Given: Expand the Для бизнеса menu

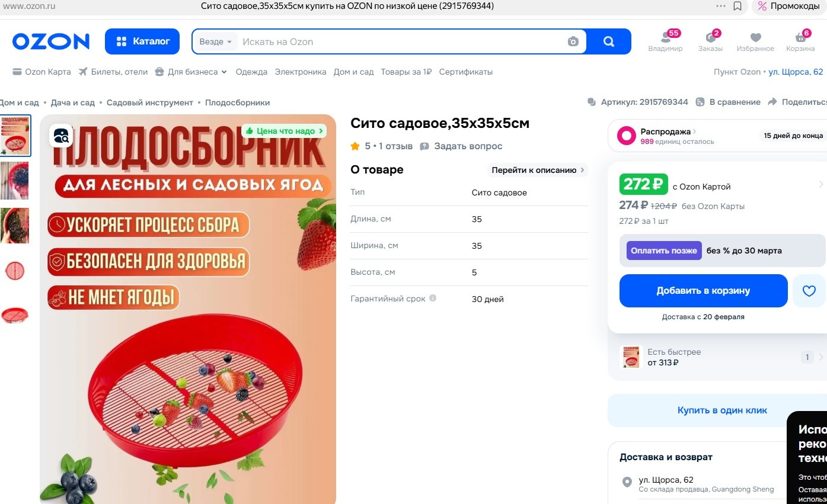Looking at the screenshot, I should click(191, 72).
